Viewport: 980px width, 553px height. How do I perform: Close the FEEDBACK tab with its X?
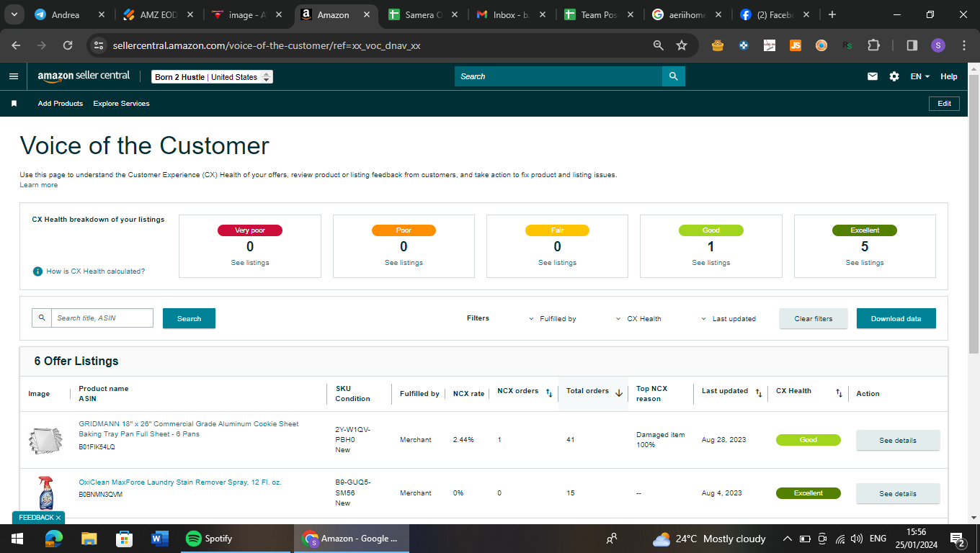(58, 518)
